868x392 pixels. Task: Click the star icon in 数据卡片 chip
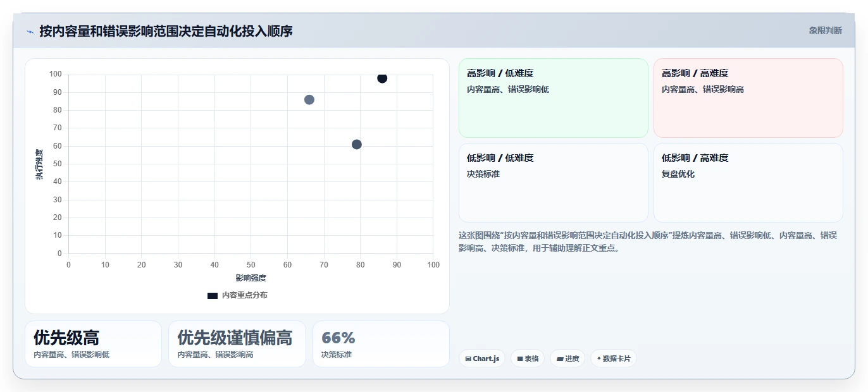[x=598, y=358]
